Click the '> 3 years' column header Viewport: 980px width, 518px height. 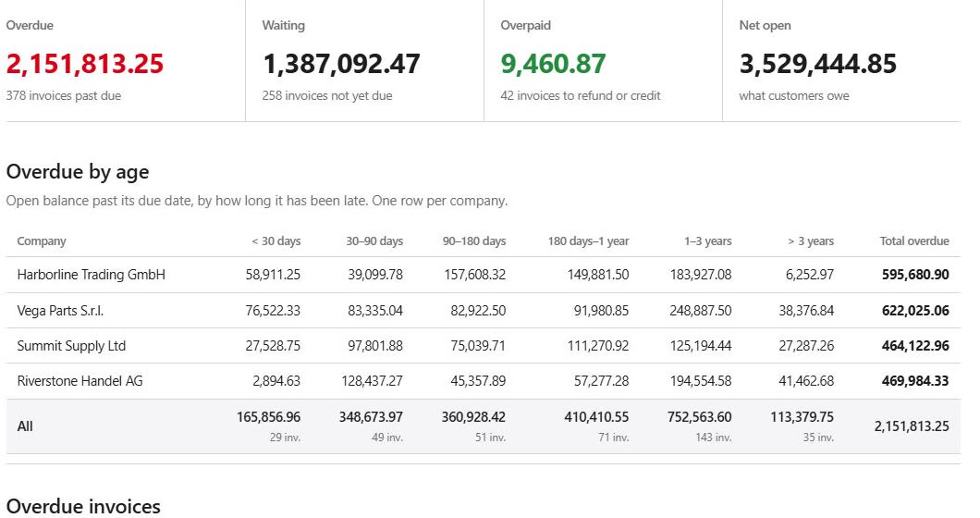811,241
